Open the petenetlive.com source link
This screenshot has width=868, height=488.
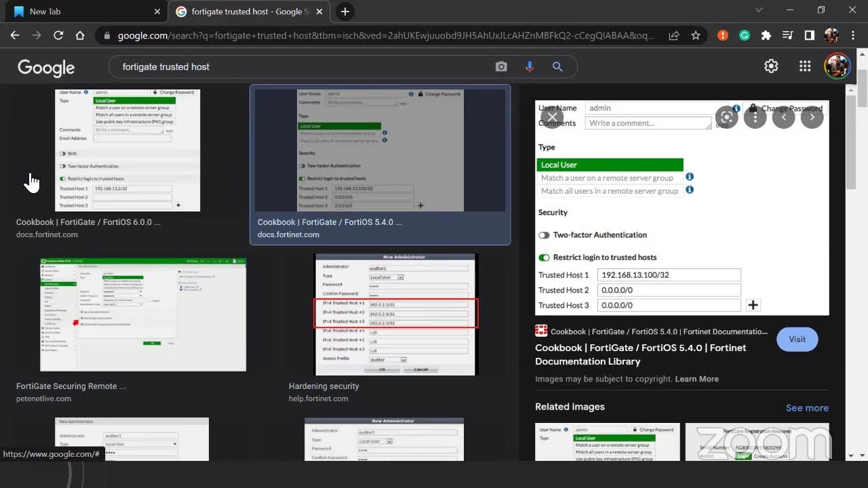(x=43, y=399)
